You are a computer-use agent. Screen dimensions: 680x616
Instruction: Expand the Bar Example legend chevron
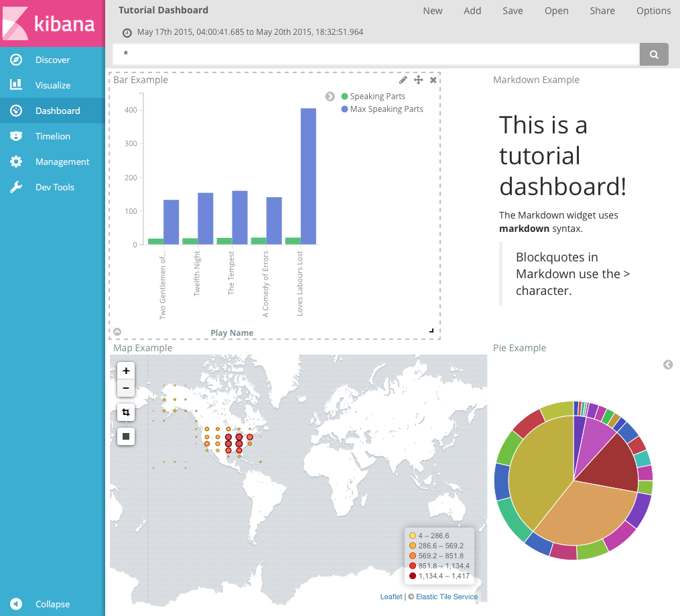330,96
